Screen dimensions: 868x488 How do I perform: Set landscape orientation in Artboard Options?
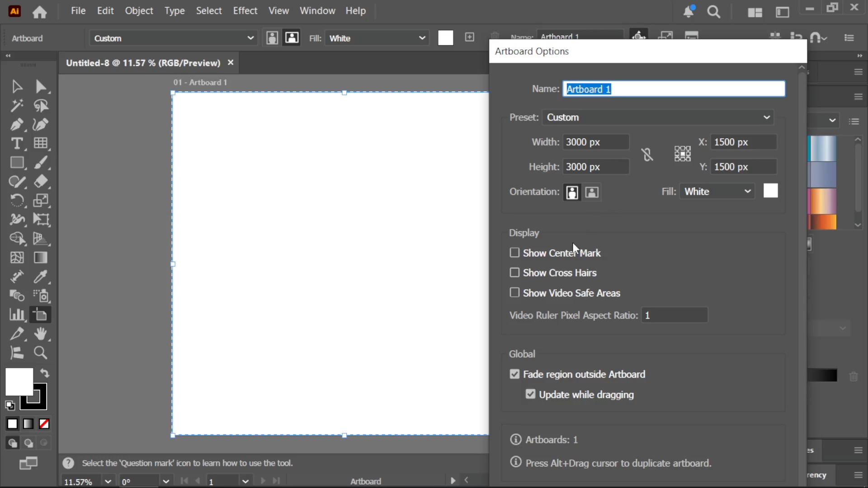coord(592,192)
